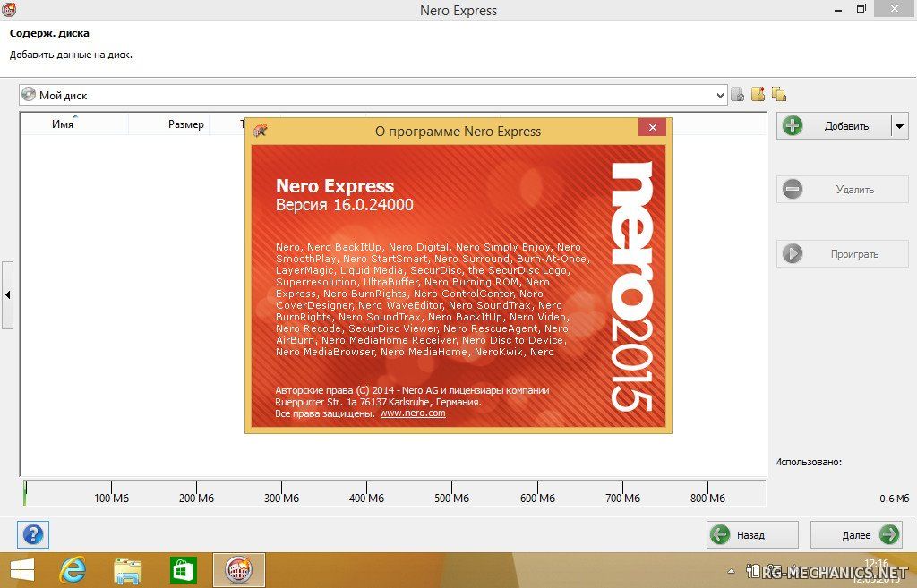Click the Удалить button
The height and width of the screenshot is (588, 917).
click(x=842, y=190)
